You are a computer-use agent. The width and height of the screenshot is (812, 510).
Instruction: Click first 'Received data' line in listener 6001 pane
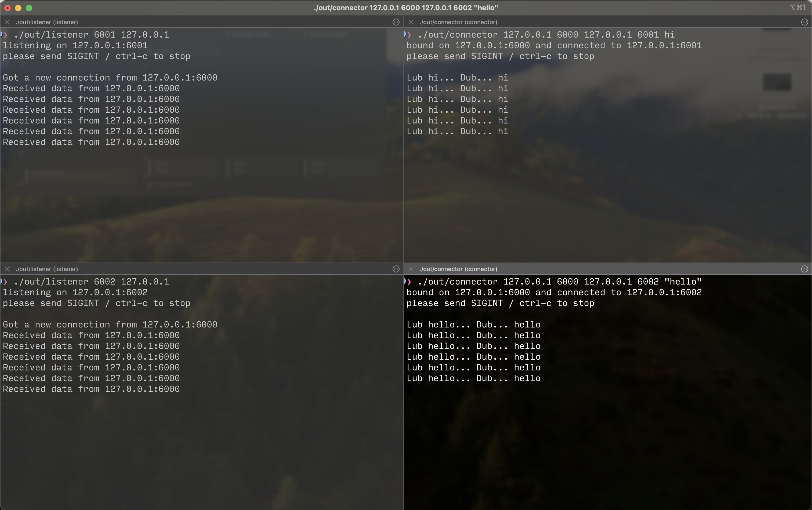91,89
